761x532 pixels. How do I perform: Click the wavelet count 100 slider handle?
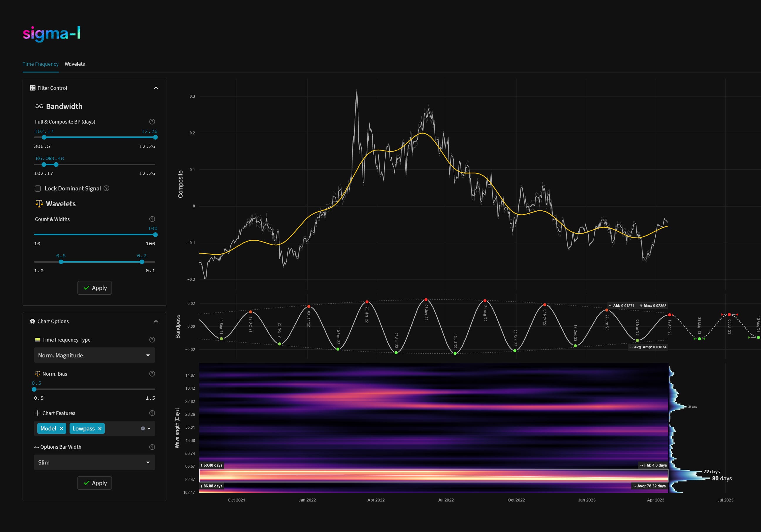coord(156,235)
